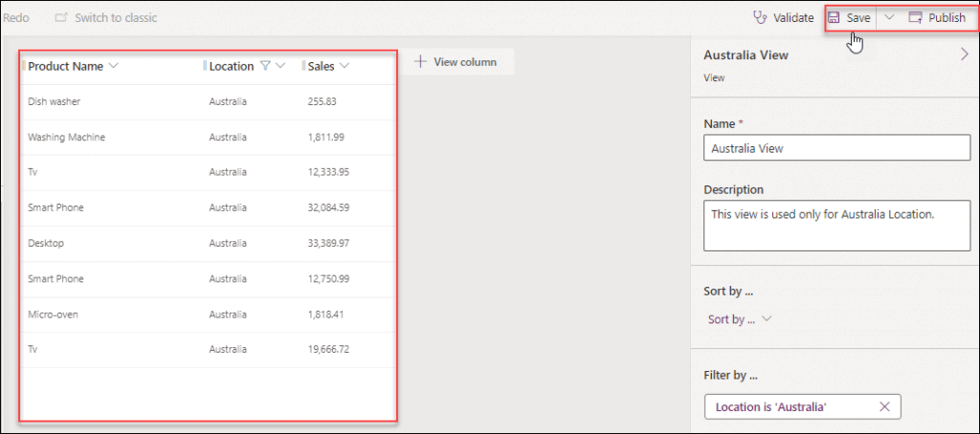Click the plus icon of View column
The width and height of the screenshot is (980, 434).
tap(421, 62)
